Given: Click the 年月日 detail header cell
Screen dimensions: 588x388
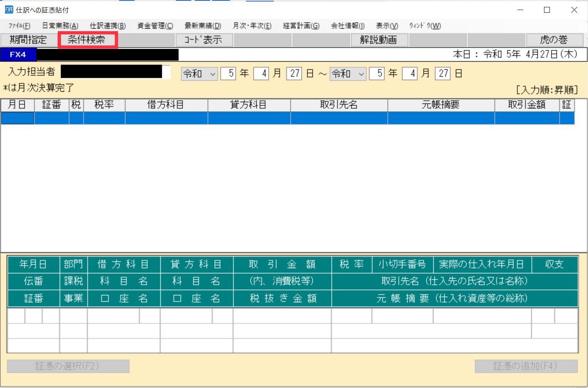Looking at the screenshot, I should [x=34, y=265].
